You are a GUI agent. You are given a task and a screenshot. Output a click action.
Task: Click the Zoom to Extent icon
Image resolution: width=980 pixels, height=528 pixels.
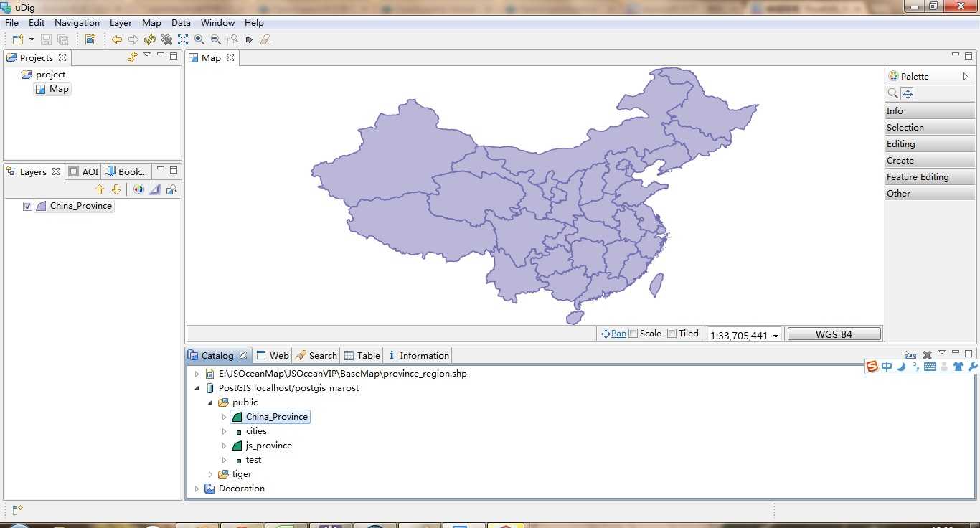(x=183, y=39)
